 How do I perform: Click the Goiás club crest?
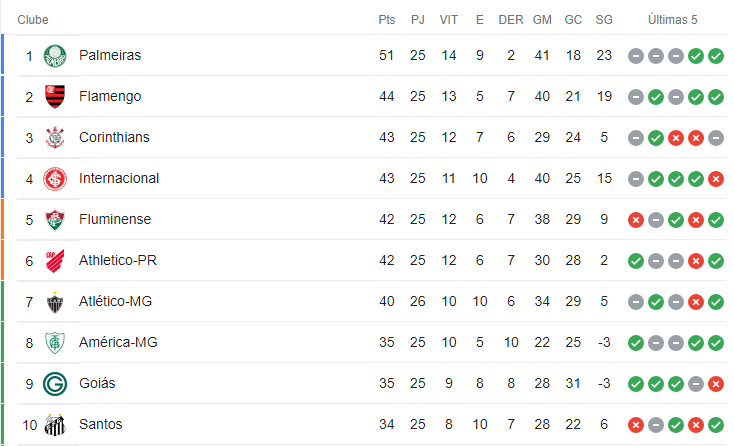point(55,384)
